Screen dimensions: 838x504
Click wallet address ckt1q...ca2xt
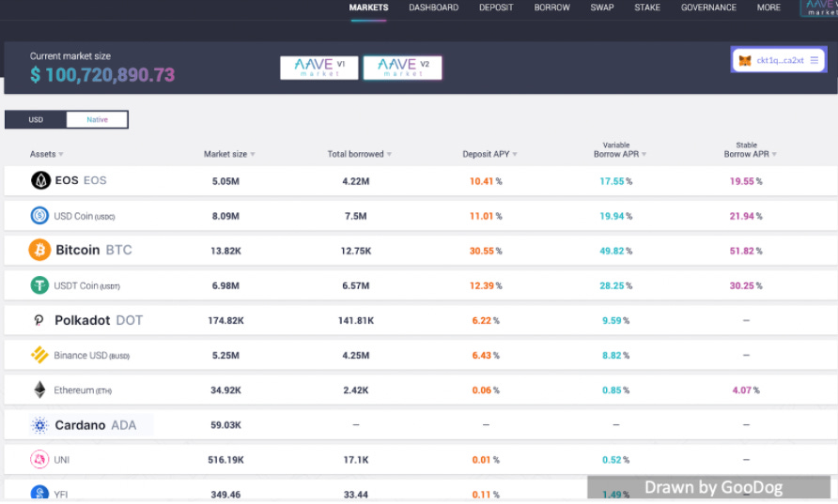pos(780,60)
